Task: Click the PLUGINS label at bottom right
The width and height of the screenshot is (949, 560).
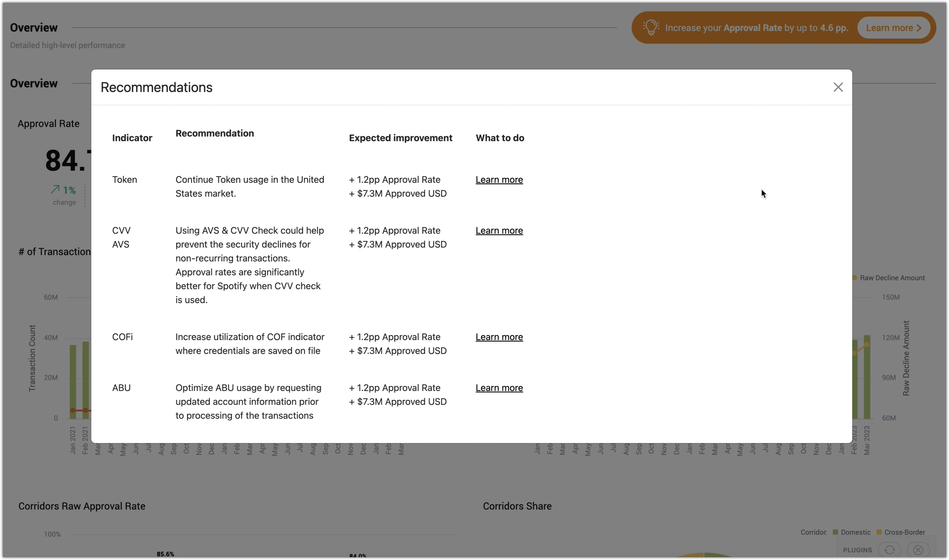Action: click(x=858, y=550)
